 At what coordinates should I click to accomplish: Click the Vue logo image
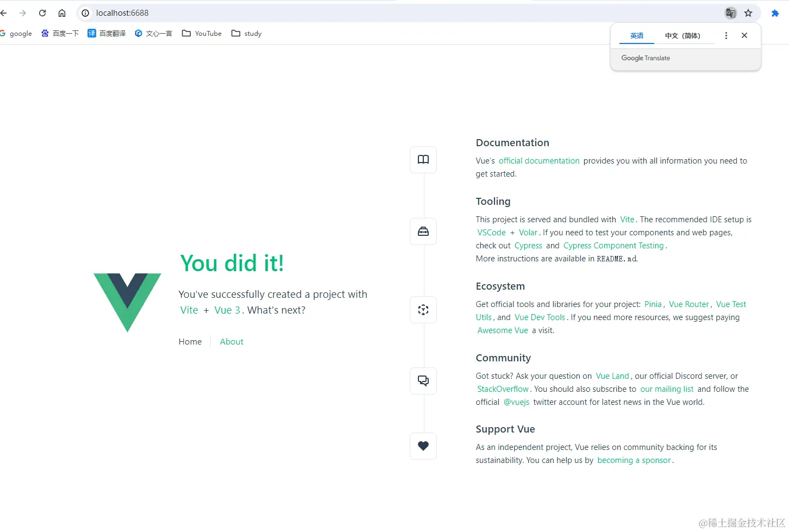pos(127,302)
